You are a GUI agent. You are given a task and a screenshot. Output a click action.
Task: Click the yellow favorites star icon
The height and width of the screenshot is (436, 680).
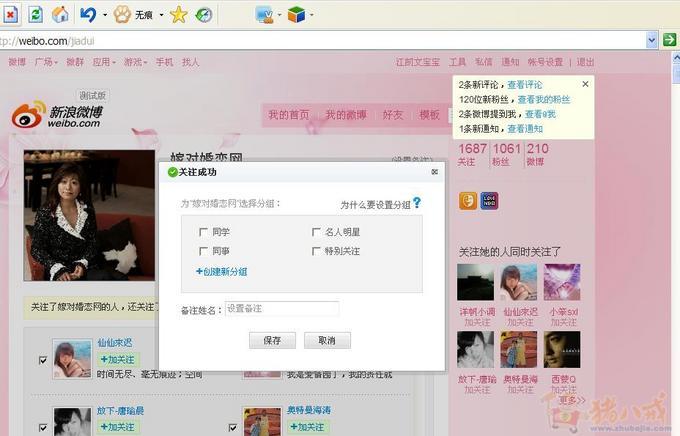click(x=178, y=14)
